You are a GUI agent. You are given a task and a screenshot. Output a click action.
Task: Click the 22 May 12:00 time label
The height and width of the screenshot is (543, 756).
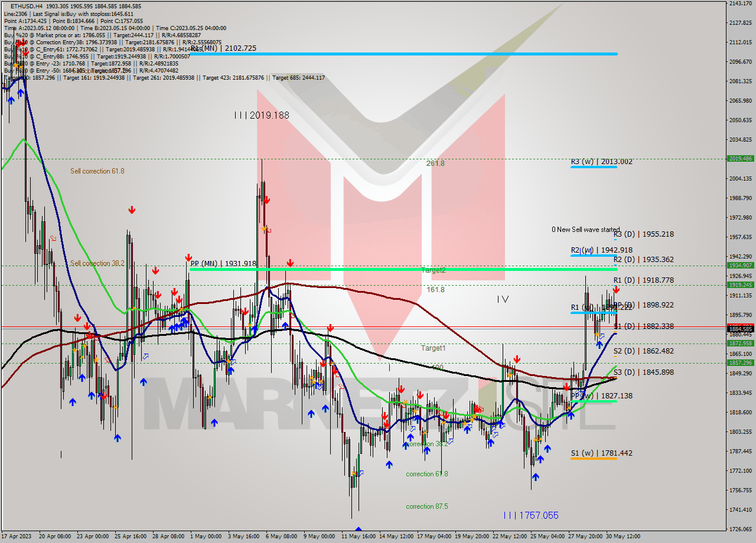point(510,537)
